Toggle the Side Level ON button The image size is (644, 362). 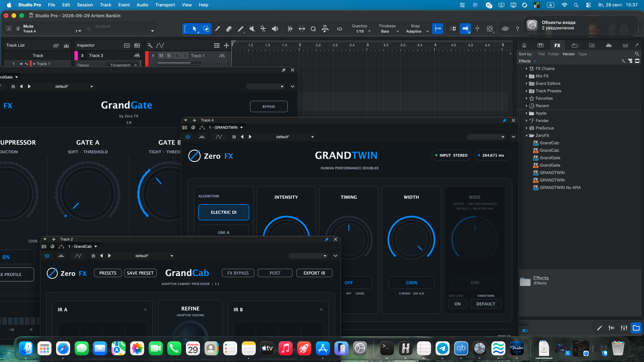457,304
